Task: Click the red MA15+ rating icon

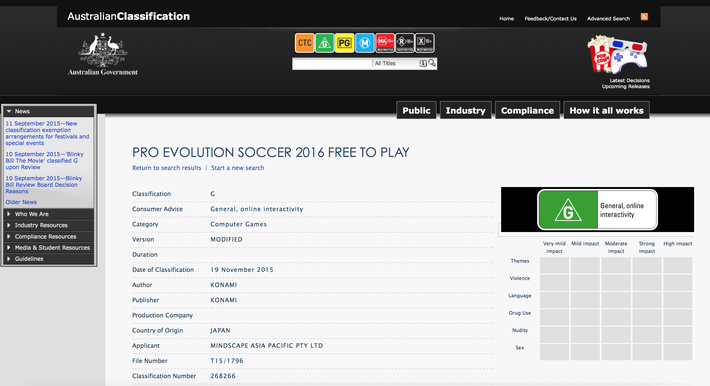Action: [x=384, y=43]
